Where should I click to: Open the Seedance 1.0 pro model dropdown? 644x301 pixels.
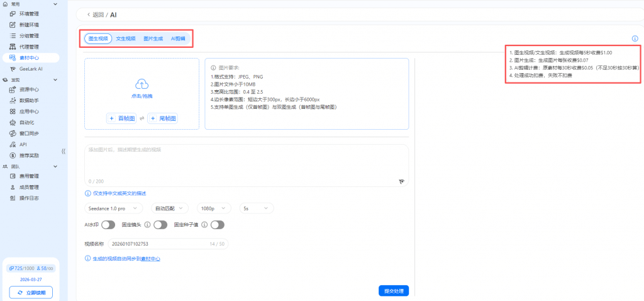tap(113, 208)
